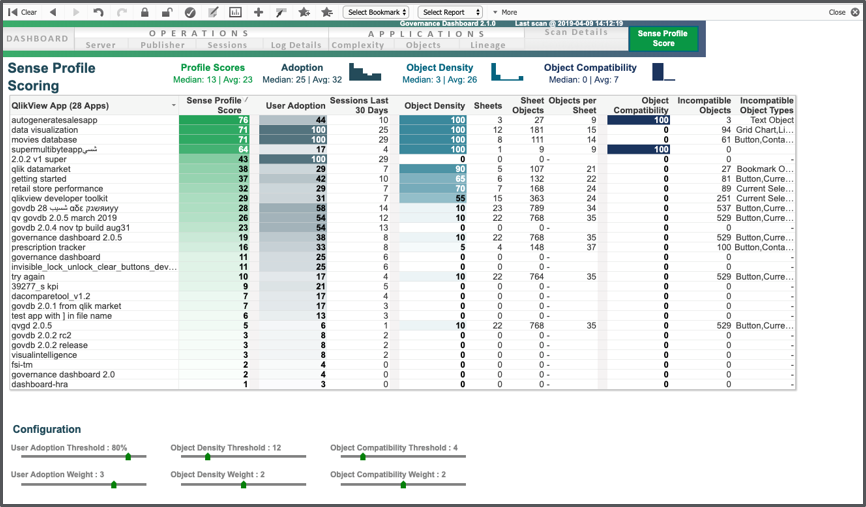
Task: Open the Server operations tab
Action: 101,45
